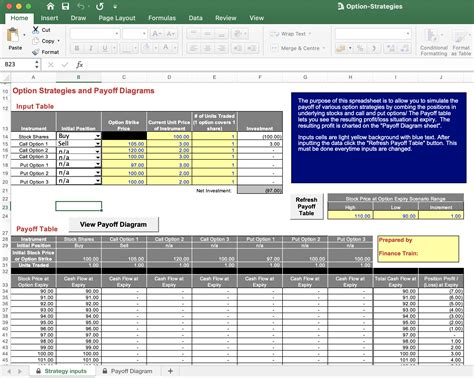
Task: Toggle underline formatting
Action: click(x=105, y=48)
